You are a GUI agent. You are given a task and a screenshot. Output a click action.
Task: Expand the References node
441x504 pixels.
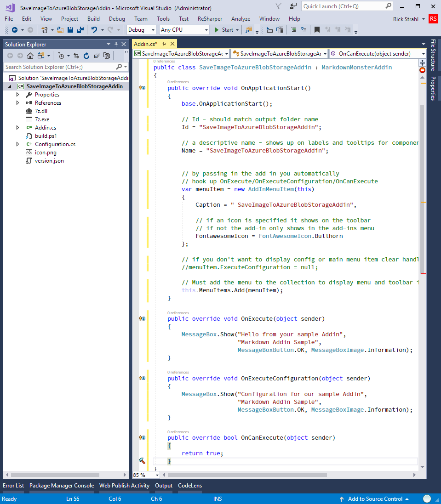(17, 103)
